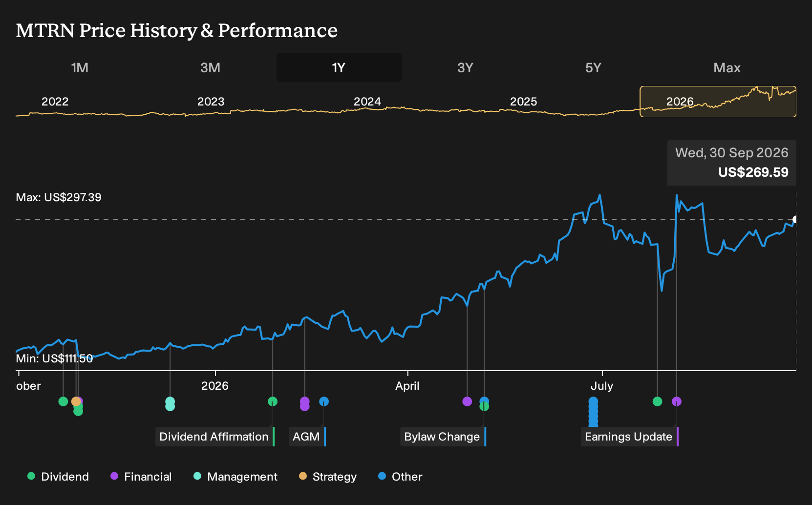Toggle the Management legend filter

(235, 477)
